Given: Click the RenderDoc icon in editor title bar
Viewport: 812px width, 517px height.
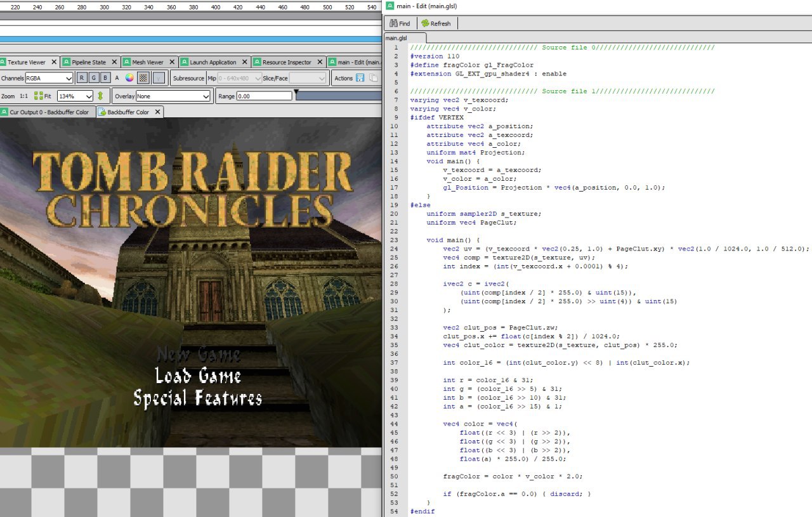Looking at the screenshot, I should (390, 6).
